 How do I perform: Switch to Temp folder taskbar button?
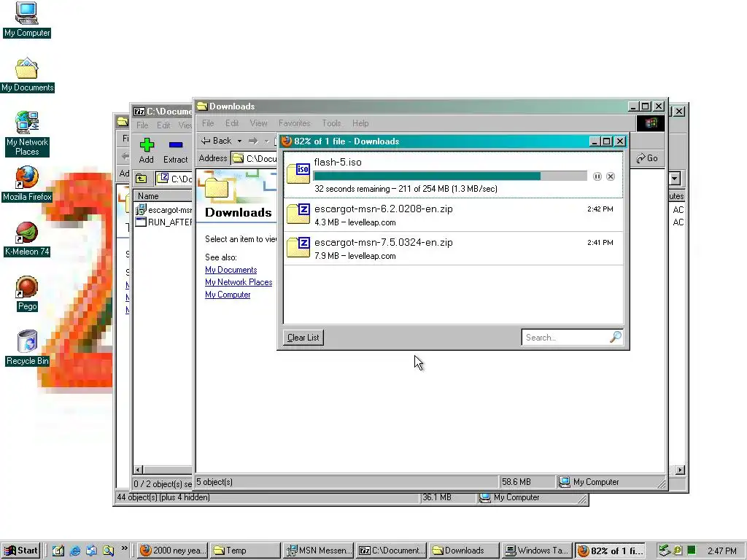coord(245,551)
